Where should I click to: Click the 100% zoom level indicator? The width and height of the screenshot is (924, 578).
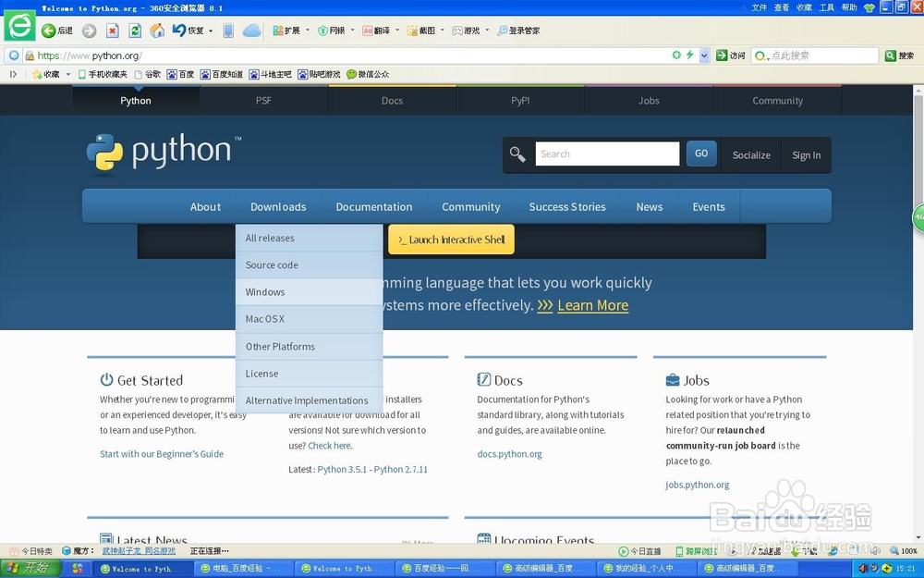point(904,551)
